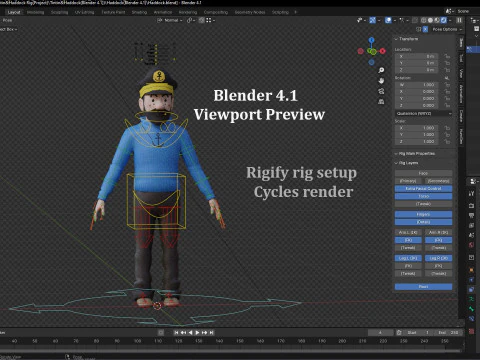This screenshot has width=480, height=360.
Task: Switch viewport shading to Solid
Action: click(x=430, y=20)
